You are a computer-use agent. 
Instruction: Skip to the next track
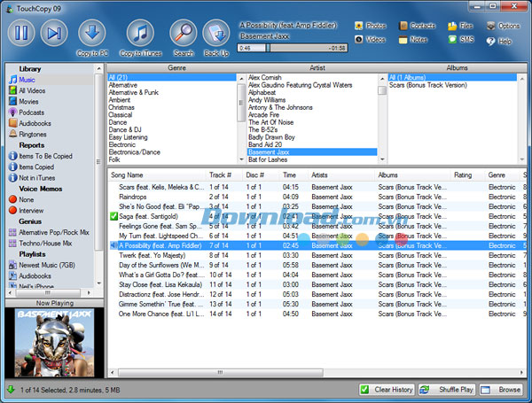tap(54, 33)
